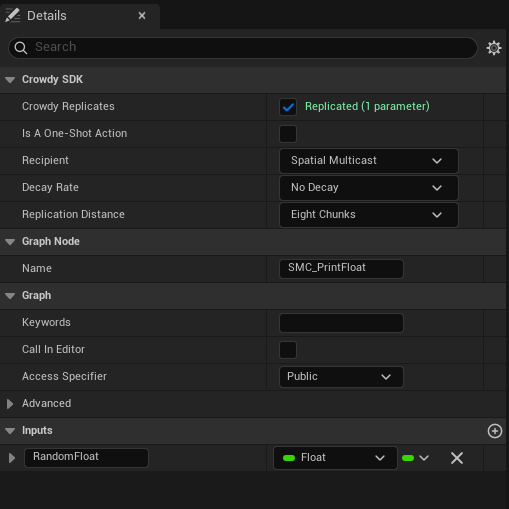Click the Crowdy Replicates label
This screenshot has width=509, height=509.
pos(68,106)
